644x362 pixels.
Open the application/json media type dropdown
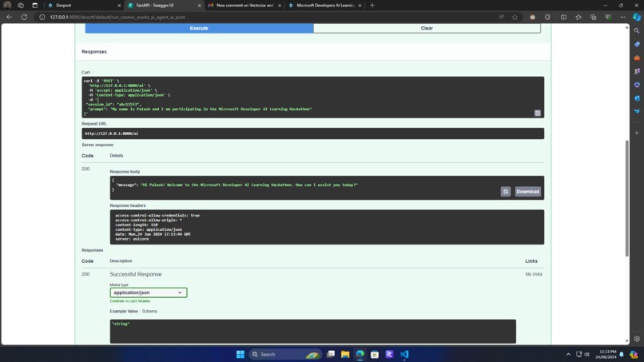[149, 292]
